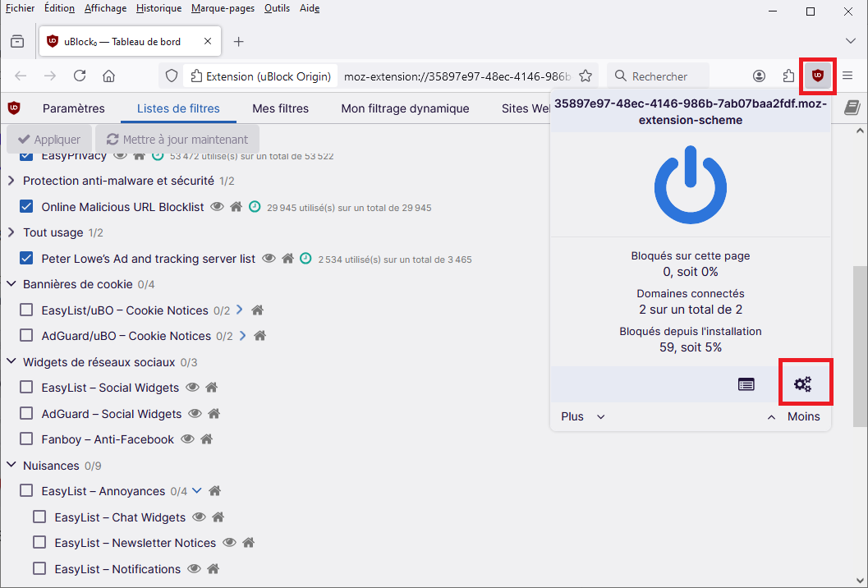View content of Peter Lowe's list eye icon
Viewport: 868px width, 588px height.
[269, 259]
